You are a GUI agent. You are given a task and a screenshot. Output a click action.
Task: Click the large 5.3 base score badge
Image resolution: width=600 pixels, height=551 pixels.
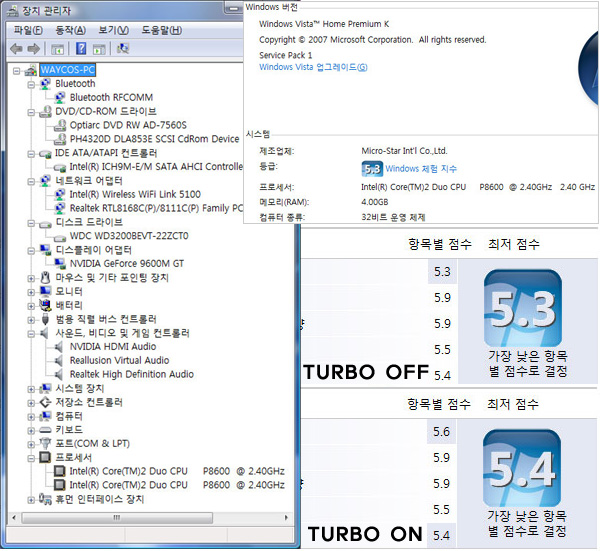[523, 308]
